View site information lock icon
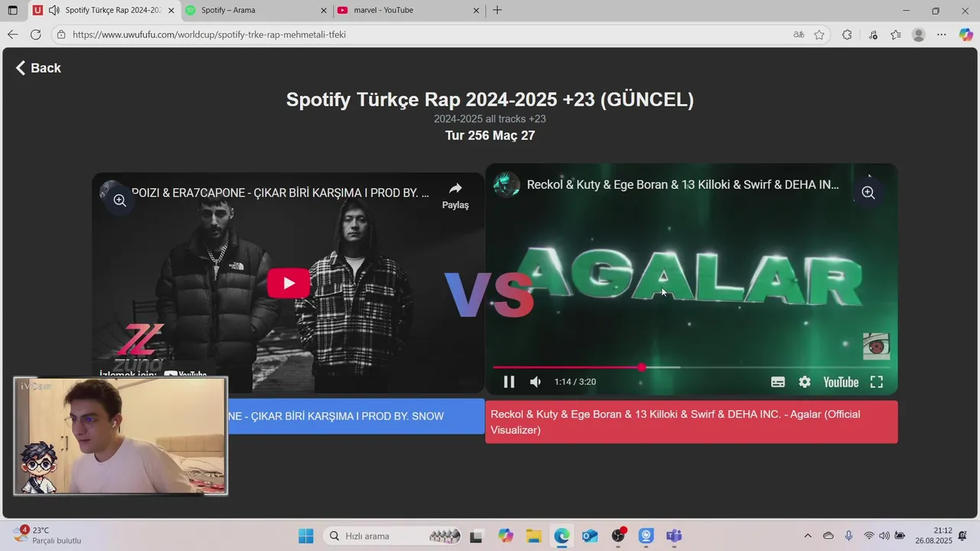The image size is (980, 551). pyautogui.click(x=61, y=34)
